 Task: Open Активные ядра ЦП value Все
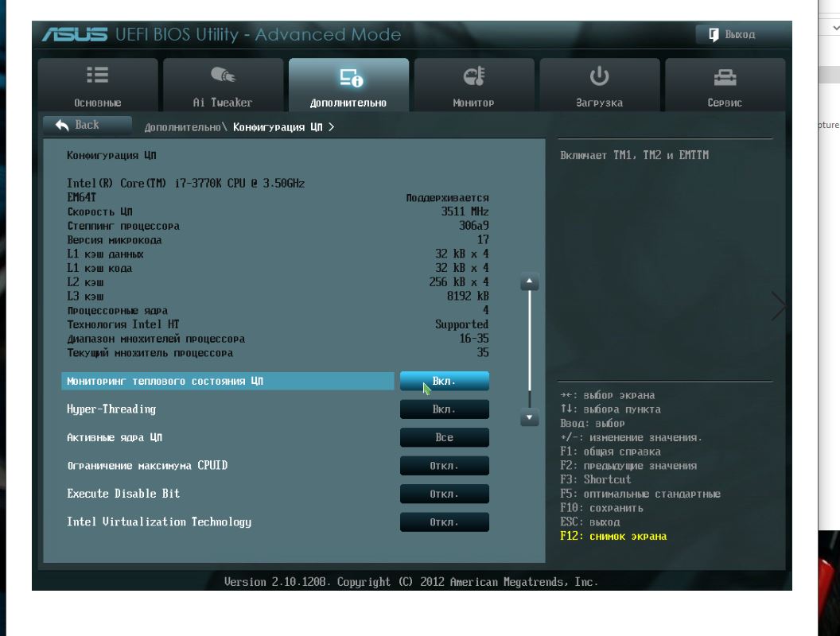[x=444, y=437]
